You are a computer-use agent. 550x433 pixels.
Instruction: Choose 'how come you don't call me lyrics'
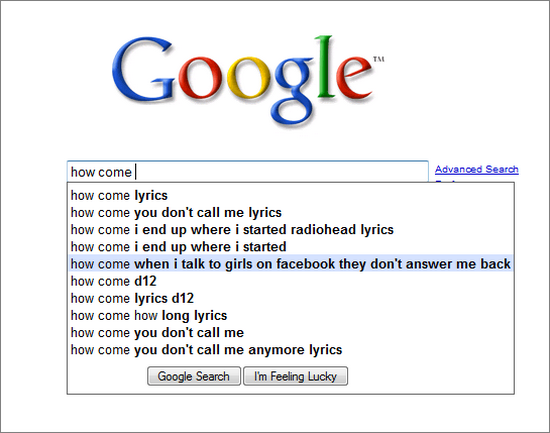pyautogui.click(x=291, y=213)
